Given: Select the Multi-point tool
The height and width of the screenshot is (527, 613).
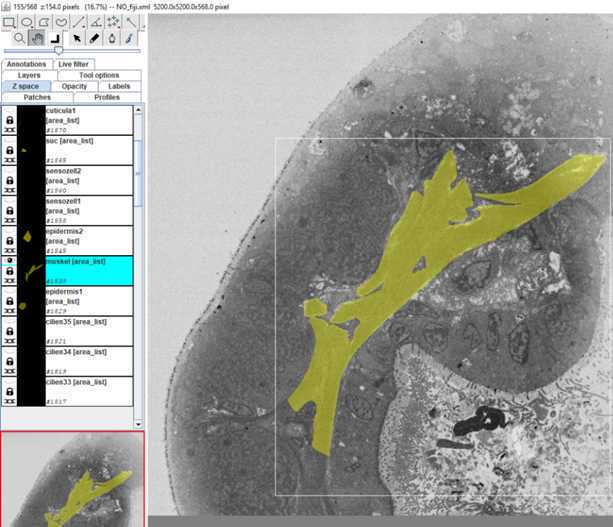Looking at the screenshot, I should pyautogui.click(x=113, y=22).
